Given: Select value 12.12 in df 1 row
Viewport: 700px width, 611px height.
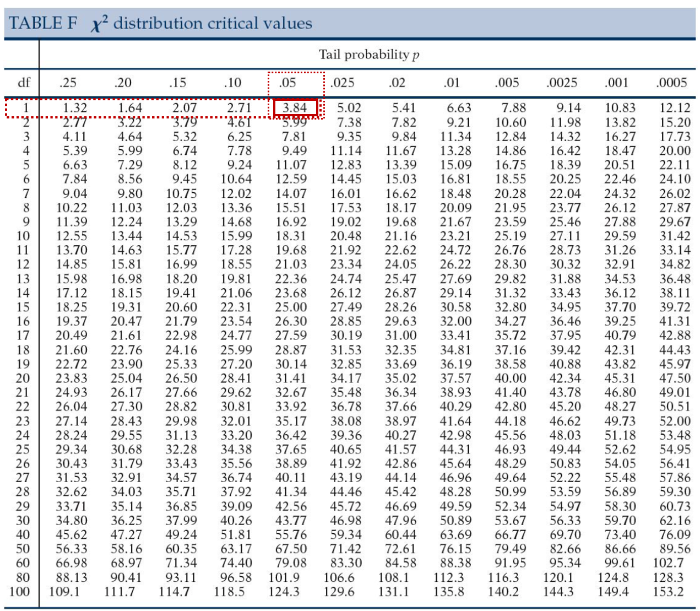Looking at the screenshot, I should (675, 107).
